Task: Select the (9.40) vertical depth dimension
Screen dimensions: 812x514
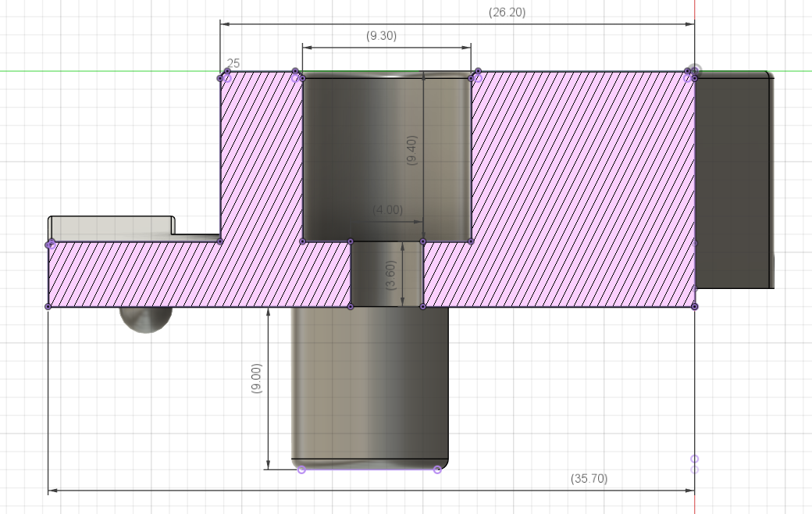Action: click(x=411, y=150)
